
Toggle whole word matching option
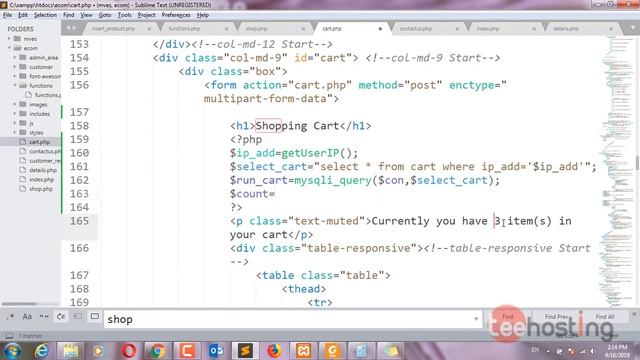pyautogui.click(x=44, y=317)
